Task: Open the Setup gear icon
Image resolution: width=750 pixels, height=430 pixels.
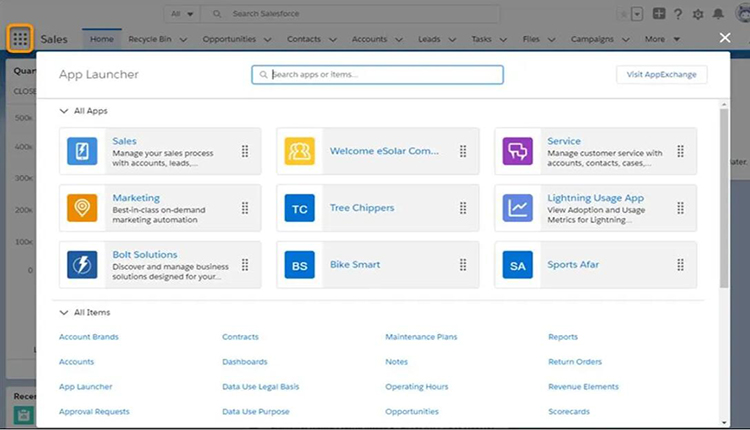Action: pos(698,14)
